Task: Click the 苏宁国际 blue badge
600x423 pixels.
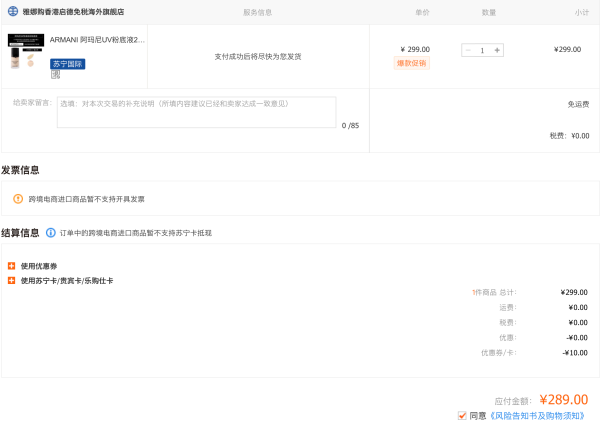Action: point(67,64)
